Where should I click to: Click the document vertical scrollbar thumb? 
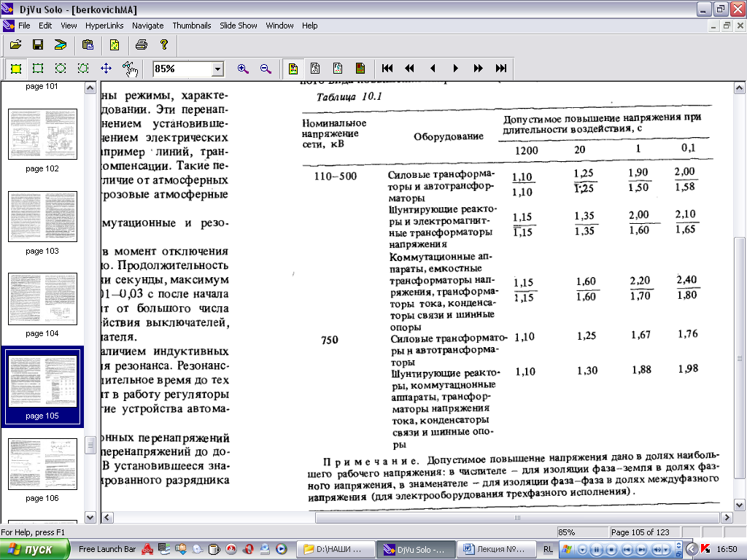pyautogui.click(x=740, y=358)
